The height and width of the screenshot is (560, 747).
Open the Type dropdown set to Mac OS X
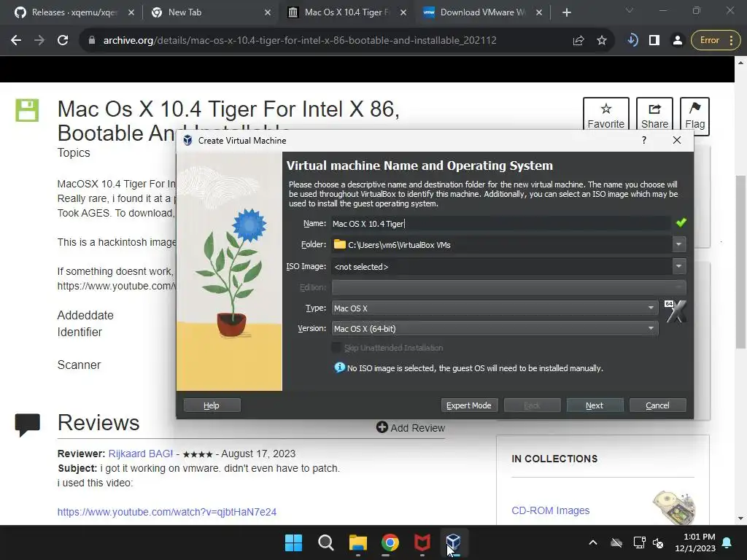pos(495,308)
